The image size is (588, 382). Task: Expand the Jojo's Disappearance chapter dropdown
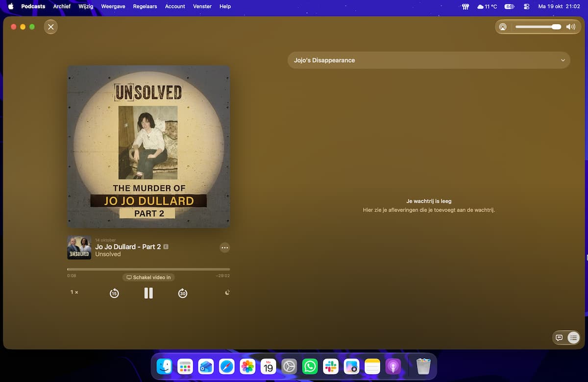[429, 60]
